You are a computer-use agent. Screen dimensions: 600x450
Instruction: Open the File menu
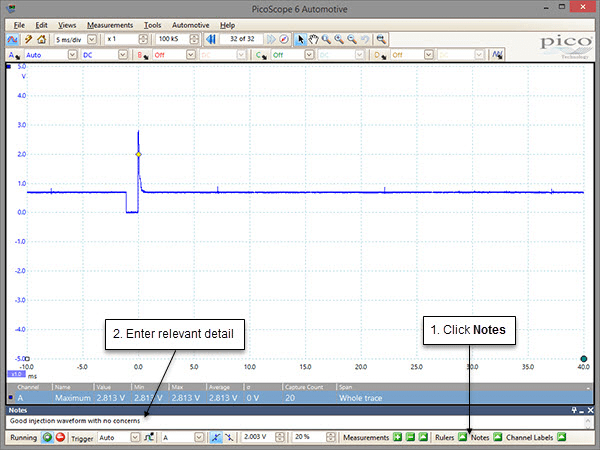pos(19,25)
